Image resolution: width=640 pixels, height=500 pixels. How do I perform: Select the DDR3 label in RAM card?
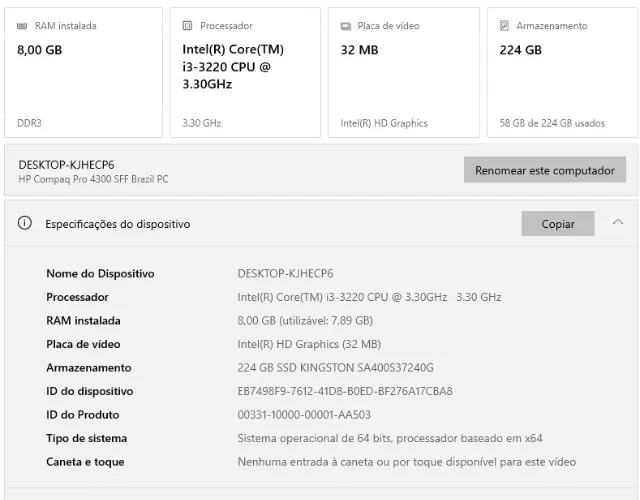pos(29,123)
